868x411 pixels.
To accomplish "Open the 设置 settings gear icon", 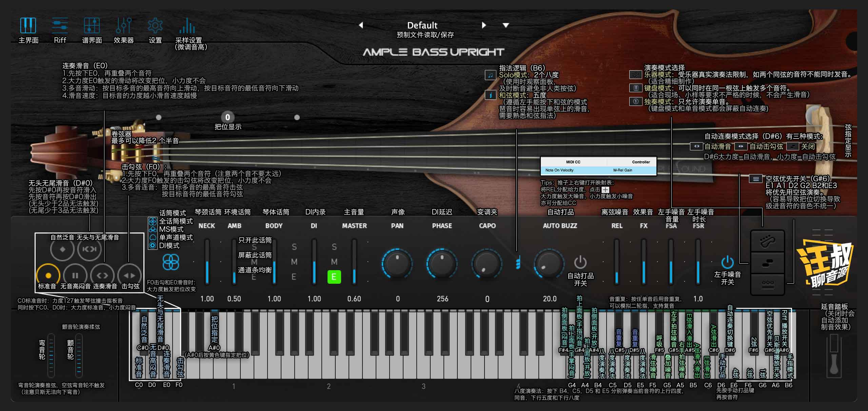I will (155, 26).
